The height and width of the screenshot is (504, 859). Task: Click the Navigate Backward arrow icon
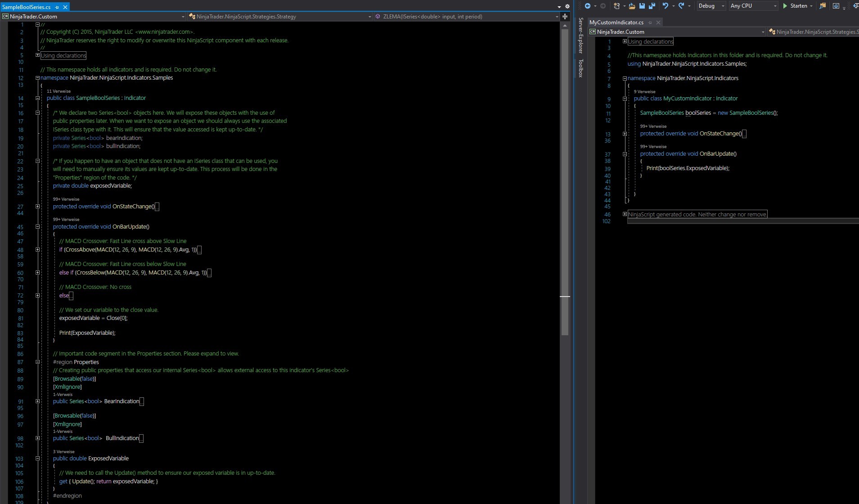[587, 6]
